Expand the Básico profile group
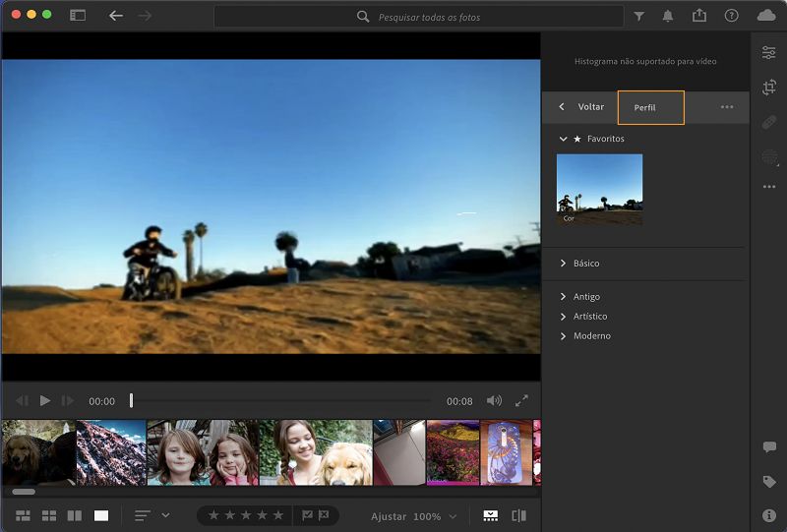Screen dimensions: 787x532 click(563, 263)
